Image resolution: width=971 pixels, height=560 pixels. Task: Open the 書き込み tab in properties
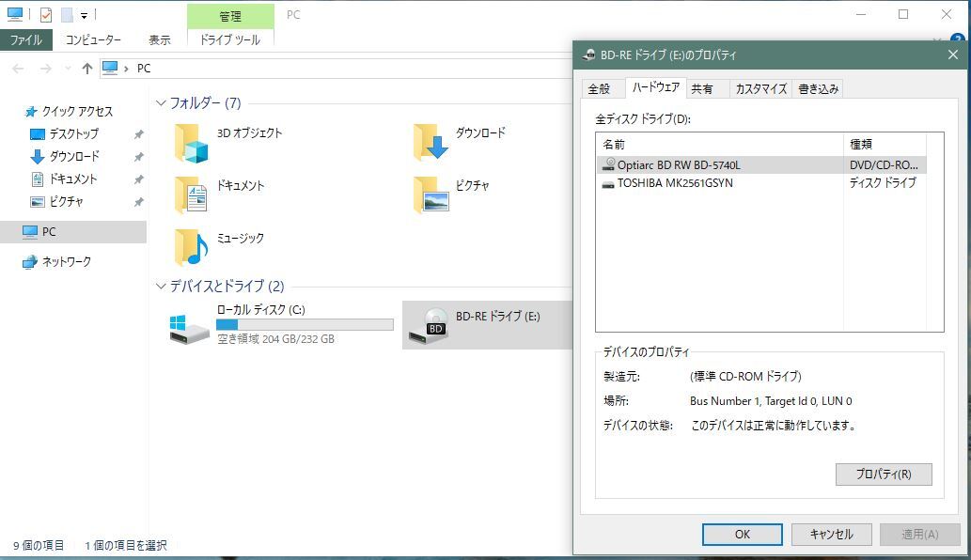coord(818,88)
